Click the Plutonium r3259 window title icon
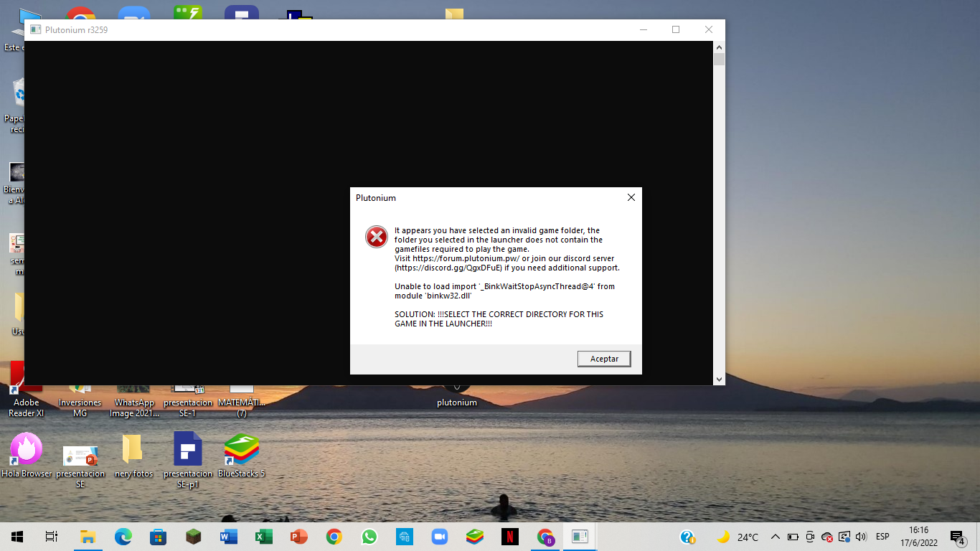This screenshot has width=980, height=551. point(35,30)
